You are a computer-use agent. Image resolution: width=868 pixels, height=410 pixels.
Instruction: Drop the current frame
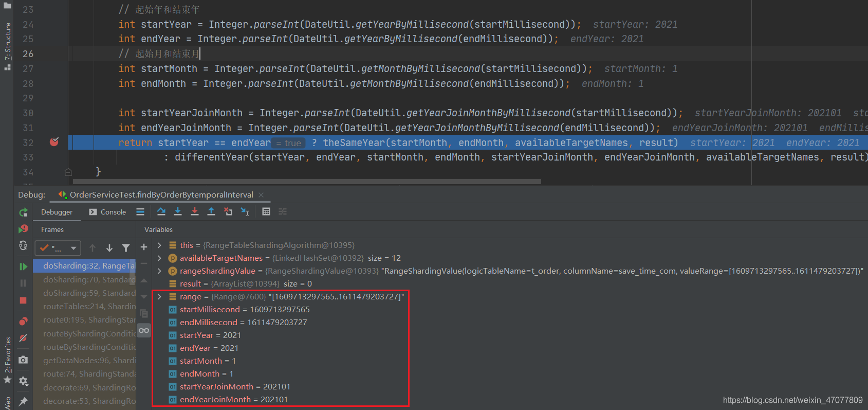[x=228, y=211]
